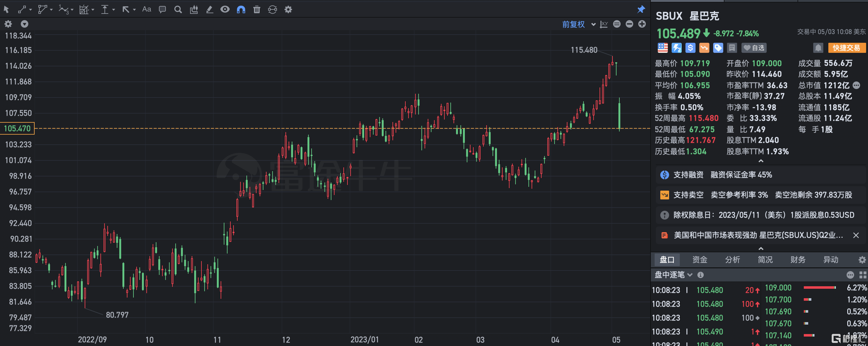Select the drawing line tool
Screen dimensions: 868x346
[22, 9]
